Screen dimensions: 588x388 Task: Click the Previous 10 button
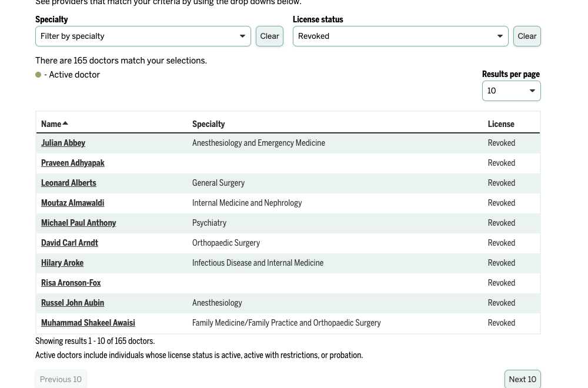[61, 379]
